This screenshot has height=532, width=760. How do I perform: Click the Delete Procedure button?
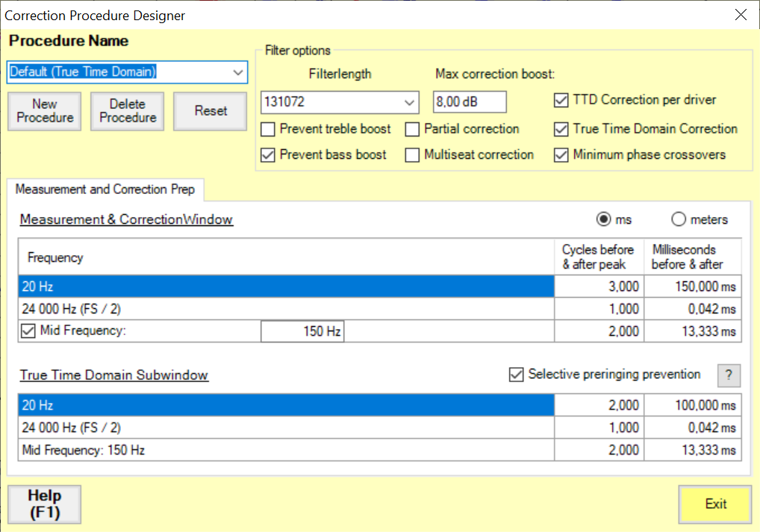pyautogui.click(x=128, y=111)
